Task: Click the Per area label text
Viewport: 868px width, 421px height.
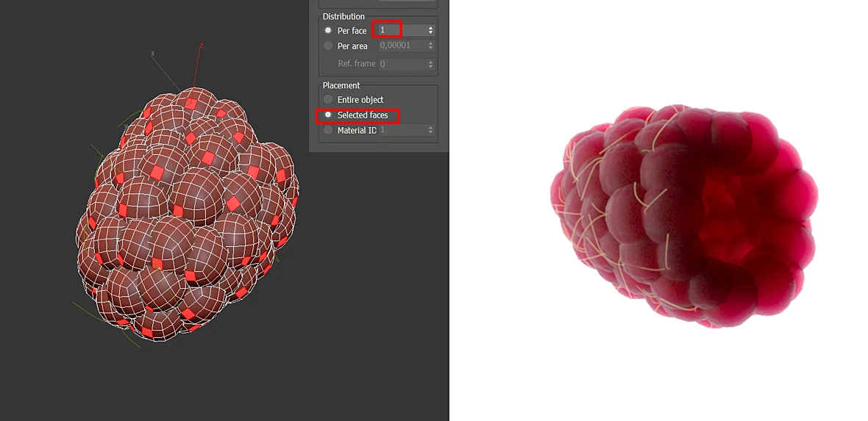Action: point(352,46)
